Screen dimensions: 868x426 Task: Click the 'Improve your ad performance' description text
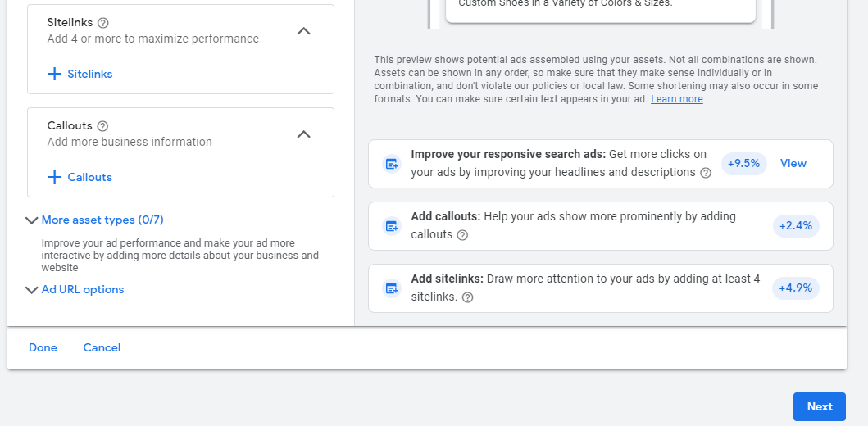tap(180, 256)
